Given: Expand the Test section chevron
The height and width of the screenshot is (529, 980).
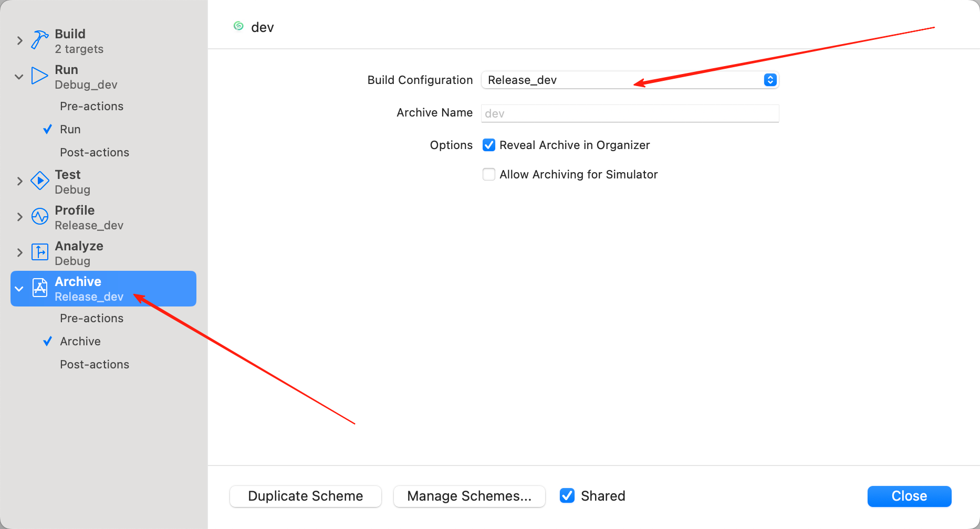Looking at the screenshot, I should click(19, 181).
